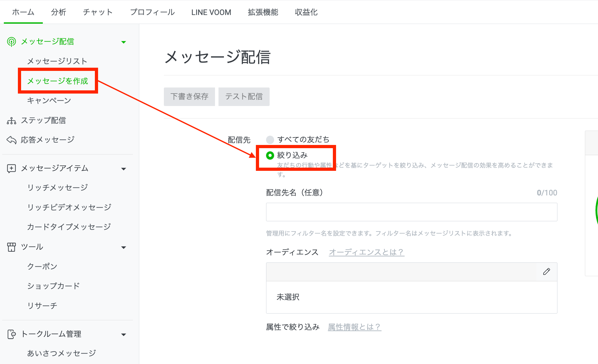Collapse the メッセージ配信 section arrow

pos(124,42)
